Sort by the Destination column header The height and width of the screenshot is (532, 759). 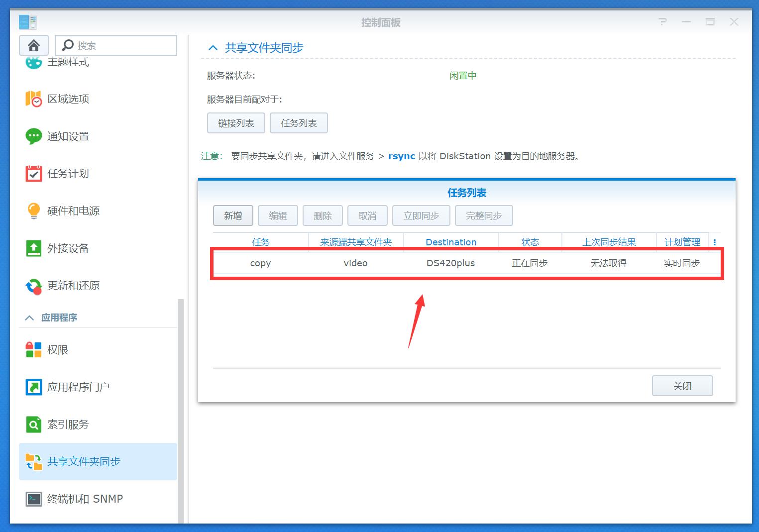tap(451, 242)
